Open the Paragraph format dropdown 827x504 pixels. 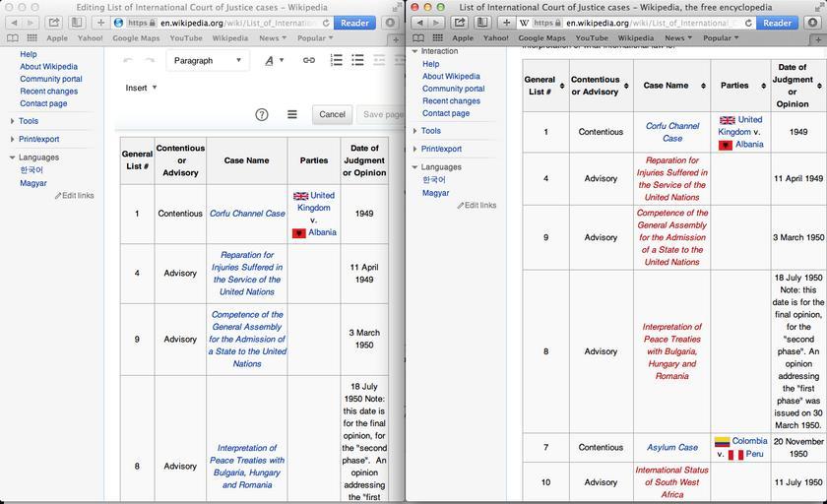click(x=207, y=60)
